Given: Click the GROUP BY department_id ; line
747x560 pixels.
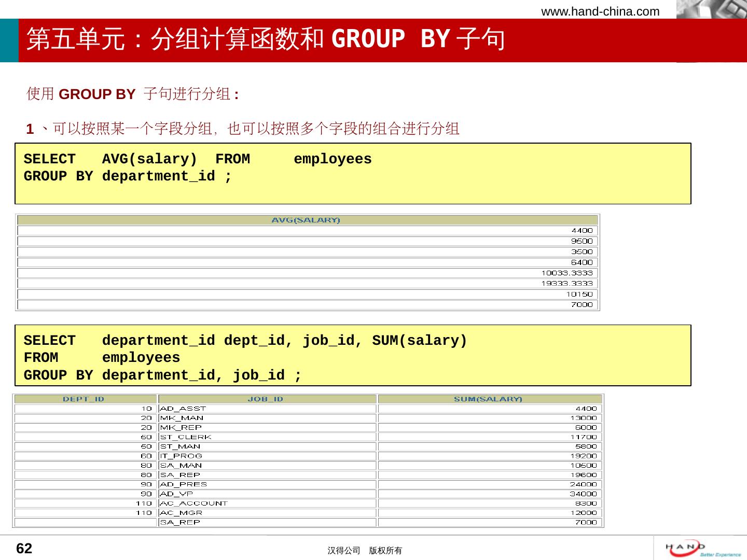Looking at the screenshot, I should tap(128, 177).
